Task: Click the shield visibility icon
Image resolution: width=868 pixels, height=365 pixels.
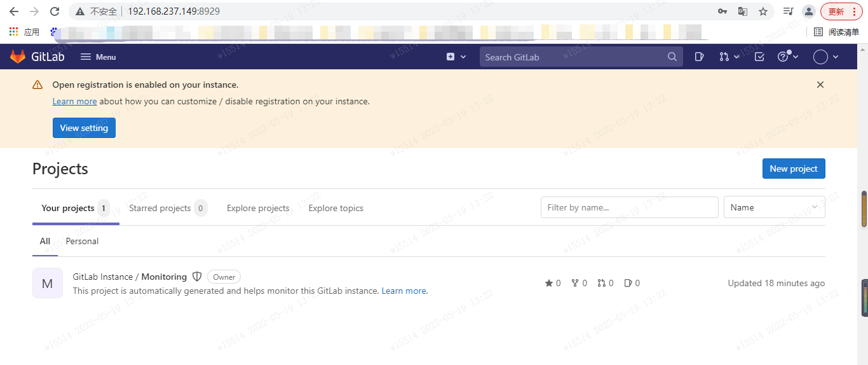Action: pyautogui.click(x=197, y=277)
